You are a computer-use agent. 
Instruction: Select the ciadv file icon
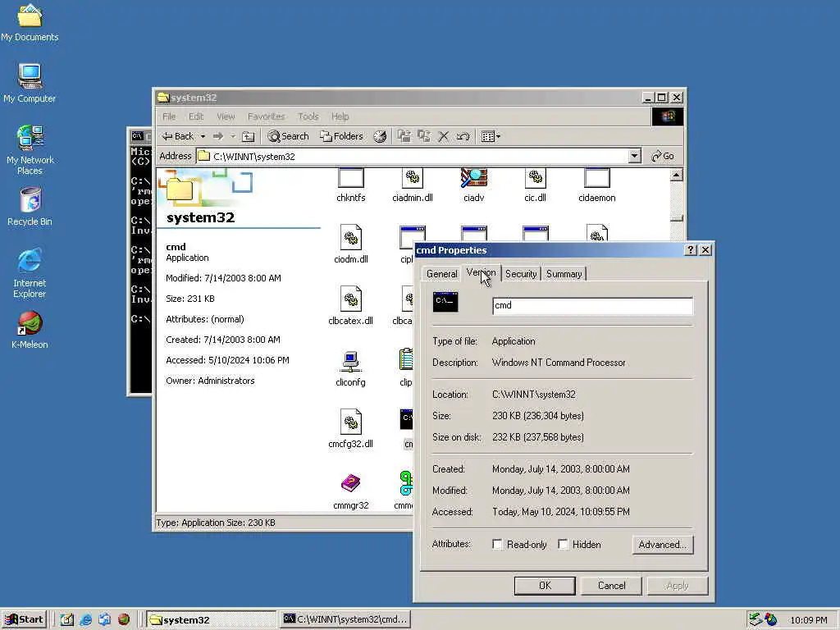(473, 185)
